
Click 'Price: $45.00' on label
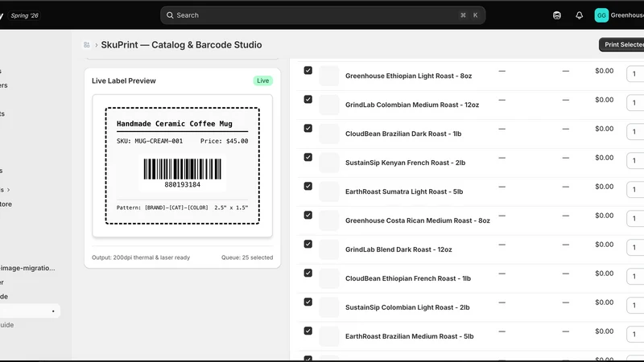(225, 141)
